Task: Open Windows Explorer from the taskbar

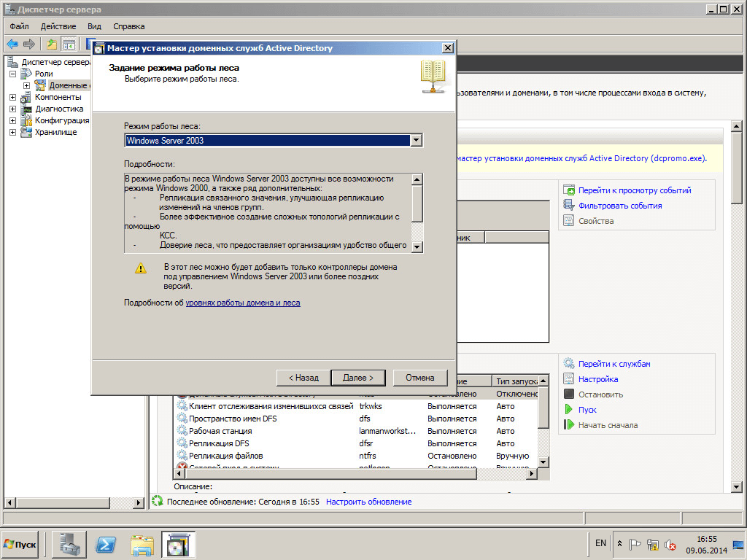Action: (x=142, y=544)
